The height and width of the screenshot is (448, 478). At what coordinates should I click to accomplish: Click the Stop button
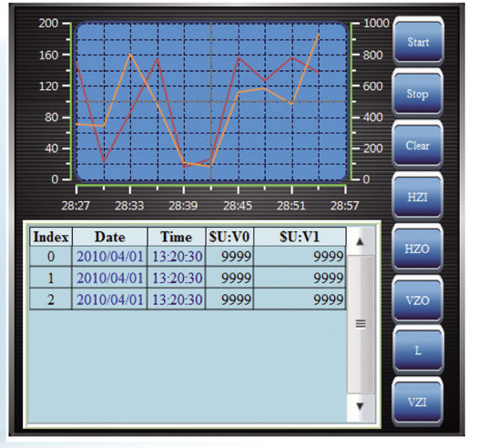tap(418, 93)
